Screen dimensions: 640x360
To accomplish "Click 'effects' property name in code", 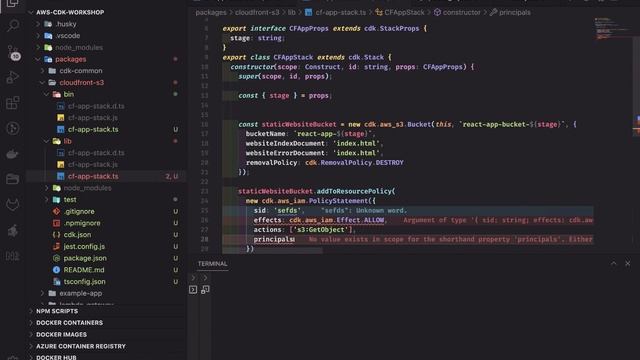I will click(x=267, y=220).
